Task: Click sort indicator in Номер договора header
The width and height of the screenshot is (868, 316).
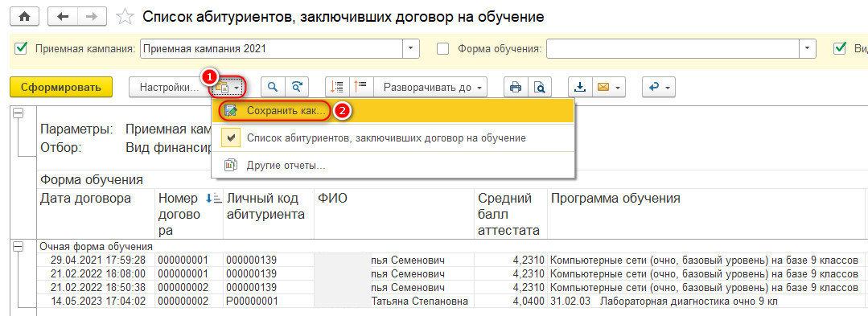Action: (213, 198)
